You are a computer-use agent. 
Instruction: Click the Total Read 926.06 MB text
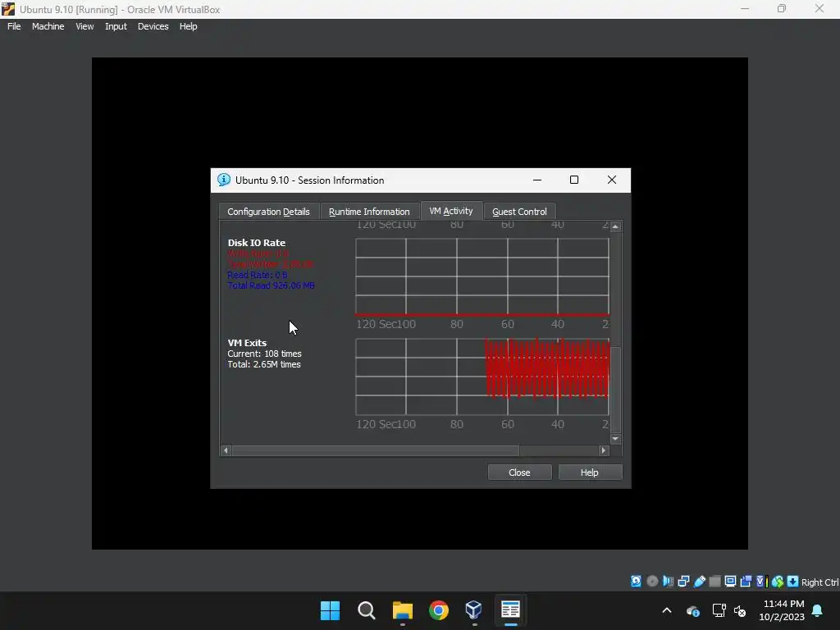click(271, 285)
